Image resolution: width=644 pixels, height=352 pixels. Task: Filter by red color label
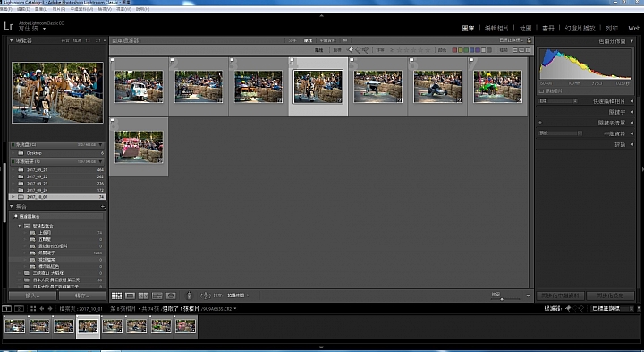coord(454,50)
